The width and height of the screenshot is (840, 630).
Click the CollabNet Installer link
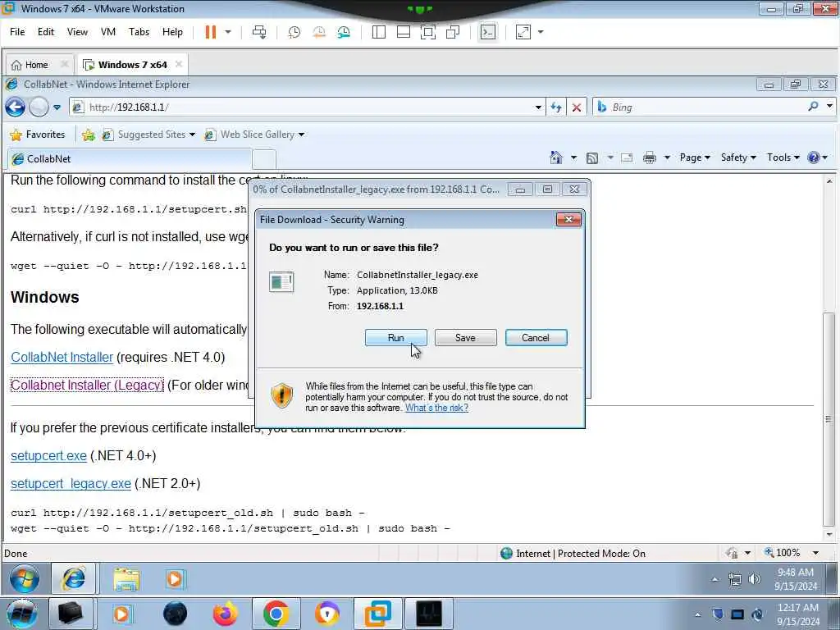62,358
